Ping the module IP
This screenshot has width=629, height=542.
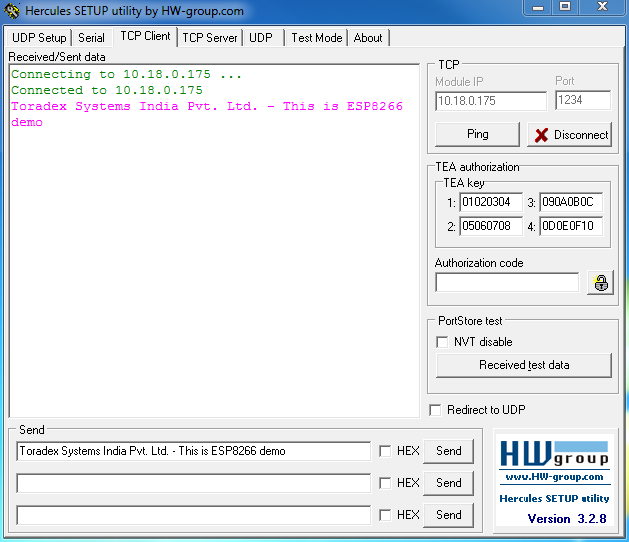tap(477, 134)
